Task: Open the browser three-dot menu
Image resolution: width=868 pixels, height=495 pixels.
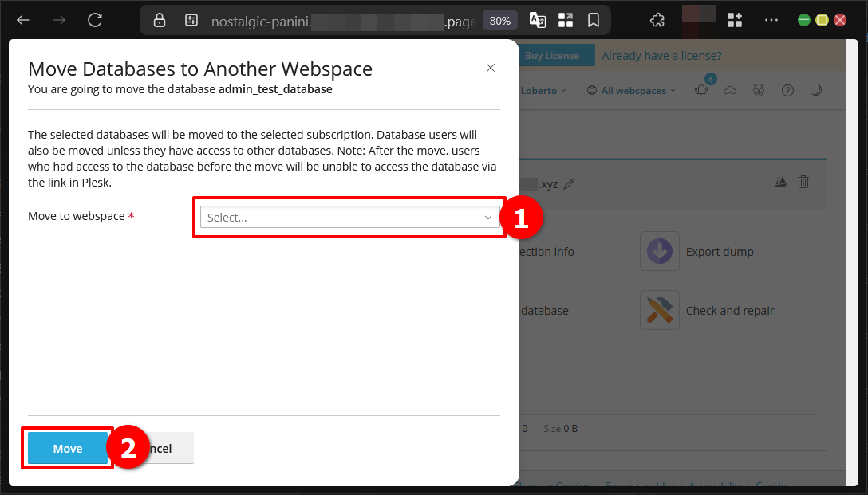Action: click(x=771, y=20)
